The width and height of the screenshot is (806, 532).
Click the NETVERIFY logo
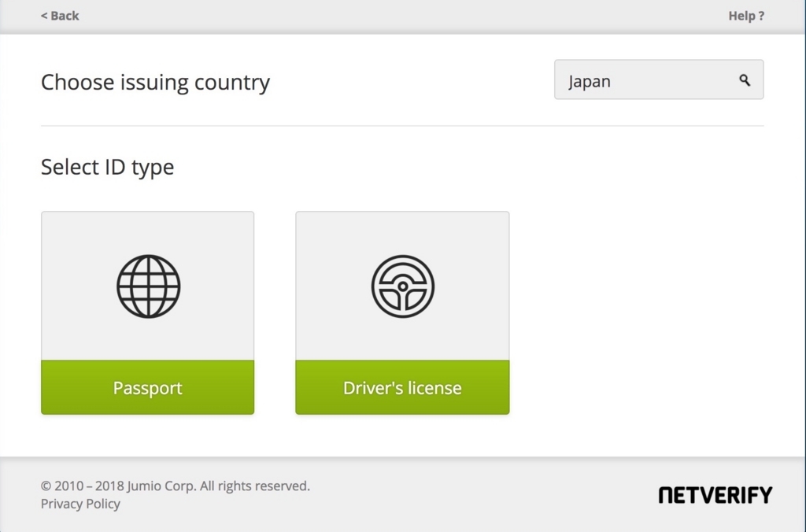click(715, 495)
